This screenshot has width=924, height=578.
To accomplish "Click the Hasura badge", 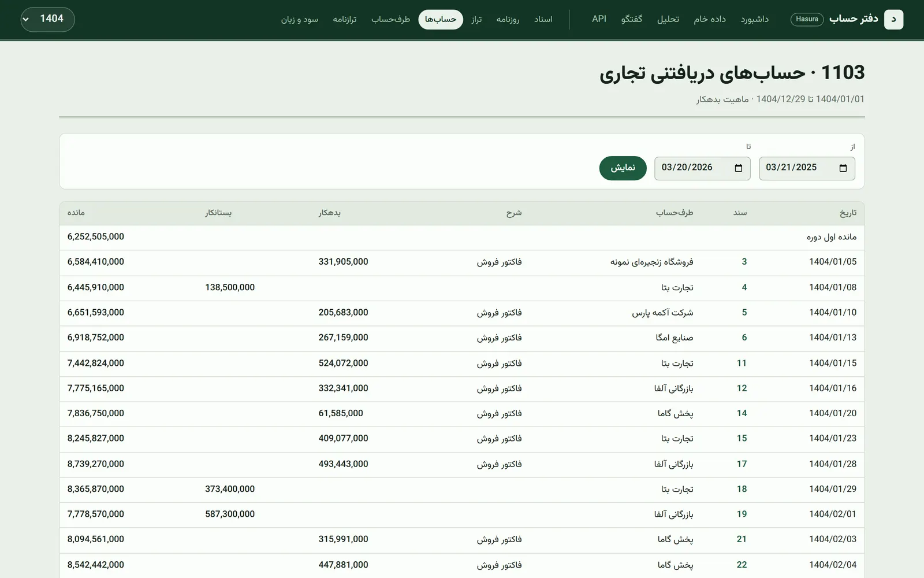I will (807, 19).
